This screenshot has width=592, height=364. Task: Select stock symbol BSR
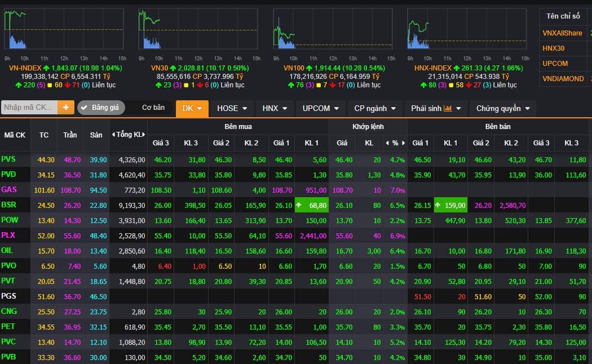click(x=8, y=205)
